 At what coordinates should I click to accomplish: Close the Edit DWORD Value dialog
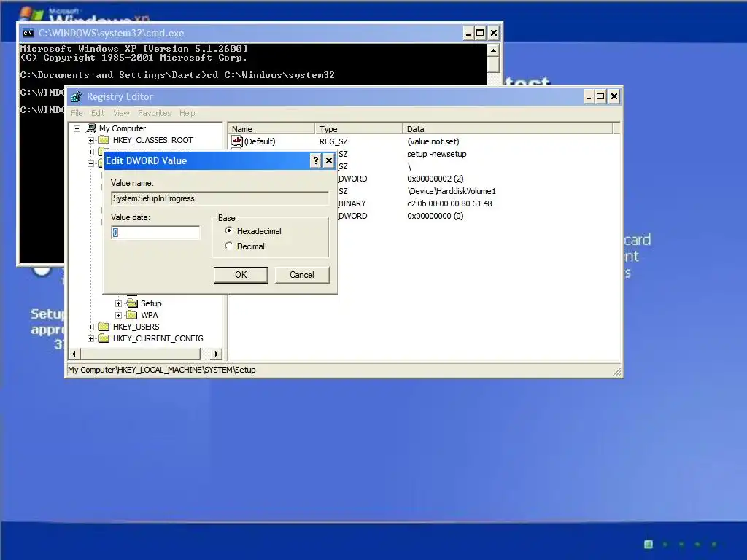click(329, 160)
